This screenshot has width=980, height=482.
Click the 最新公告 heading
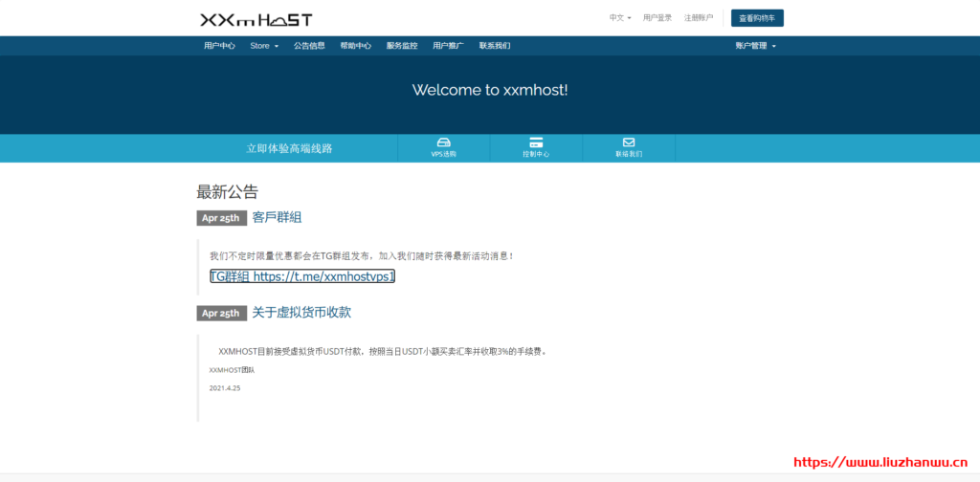click(x=227, y=191)
